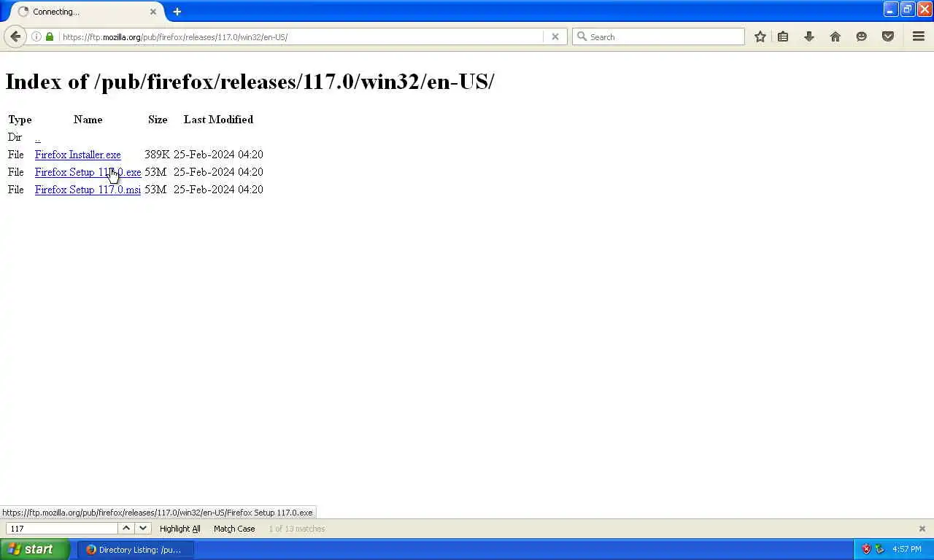Click the red shield tray icon
934x560 pixels.
(866, 549)
